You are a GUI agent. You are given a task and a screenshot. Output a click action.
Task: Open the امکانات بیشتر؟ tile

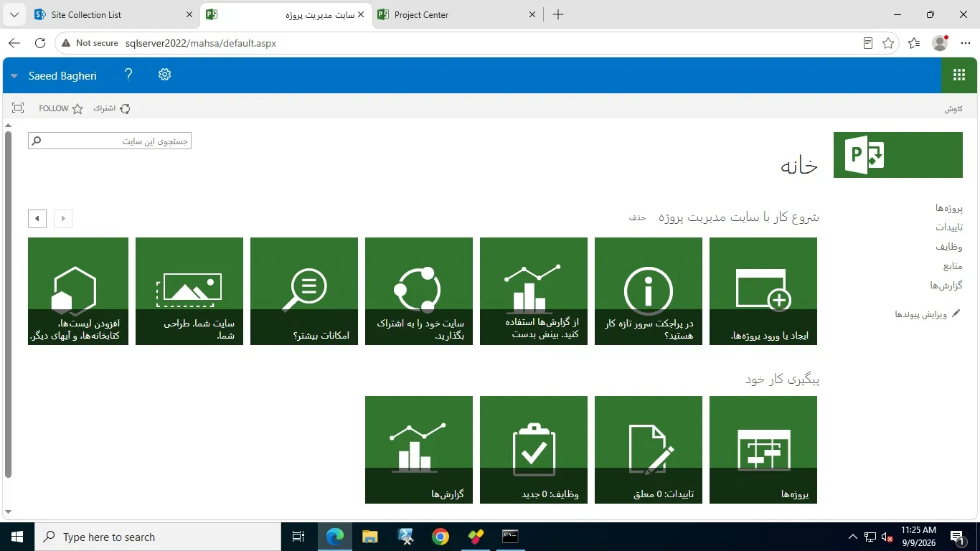point(304,291)
